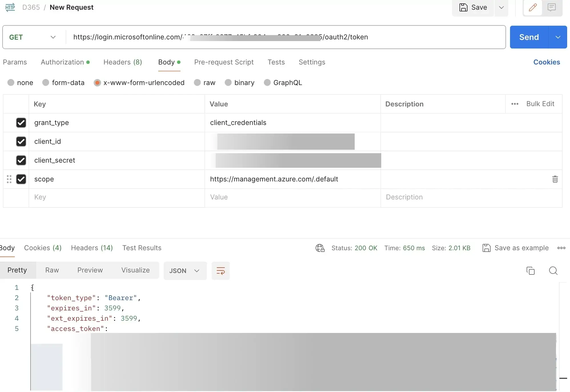The height and width of the screenshot is (392, 570).
Task: Open the request Settings tab
Action: (312, 62)
